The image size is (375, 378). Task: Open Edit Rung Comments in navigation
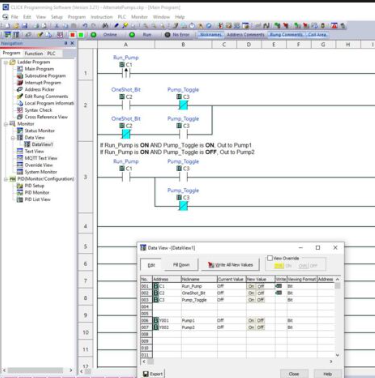click(46, 96)
